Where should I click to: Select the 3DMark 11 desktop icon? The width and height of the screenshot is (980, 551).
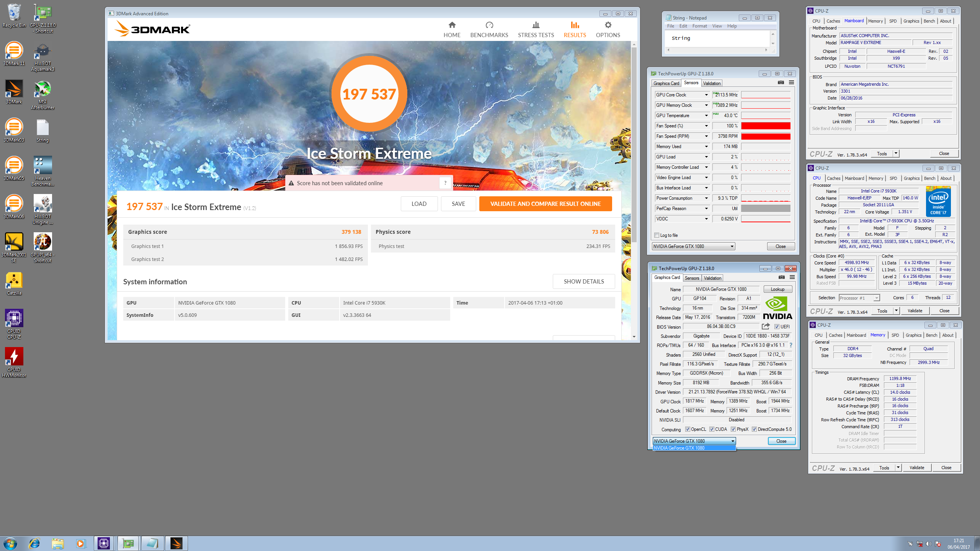coord(14,54)
